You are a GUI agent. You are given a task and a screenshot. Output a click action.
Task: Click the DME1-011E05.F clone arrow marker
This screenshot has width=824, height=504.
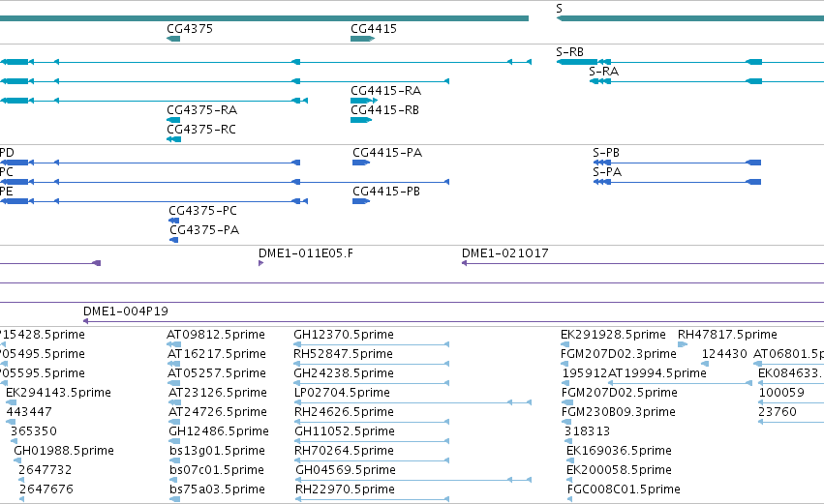(260, 263)
